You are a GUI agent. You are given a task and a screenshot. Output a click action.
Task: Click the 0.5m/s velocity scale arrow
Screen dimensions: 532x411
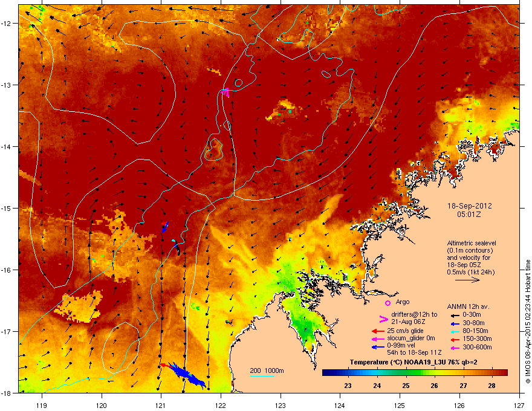[x=467, y=280]
